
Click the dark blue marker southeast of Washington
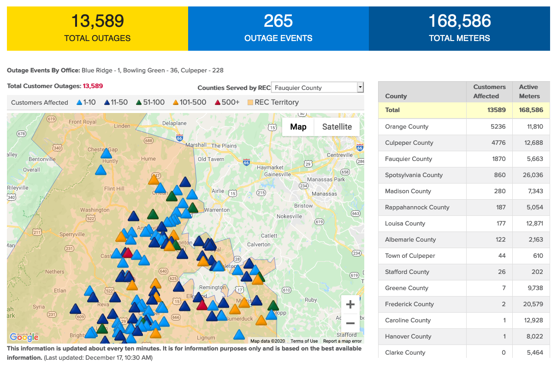(x=133, y=216)
